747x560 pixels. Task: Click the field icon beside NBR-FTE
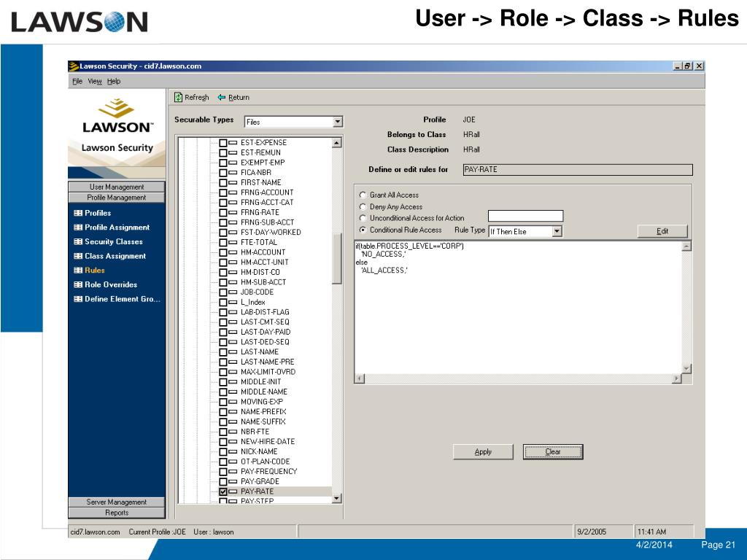(233, 432)
